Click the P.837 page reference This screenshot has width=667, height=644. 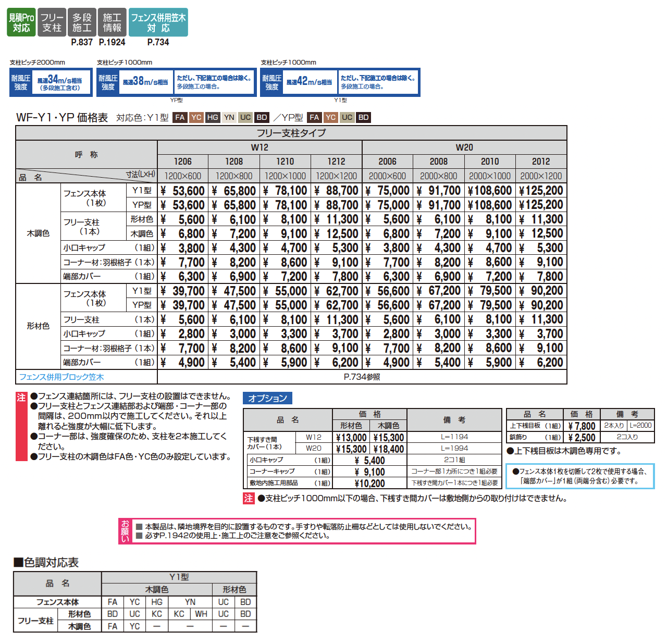point(82,42)
